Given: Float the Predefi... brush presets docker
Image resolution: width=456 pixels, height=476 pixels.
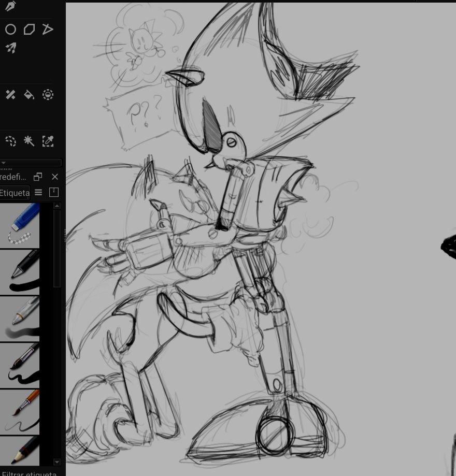Looking at the screenshot, I should pos(38,177).
